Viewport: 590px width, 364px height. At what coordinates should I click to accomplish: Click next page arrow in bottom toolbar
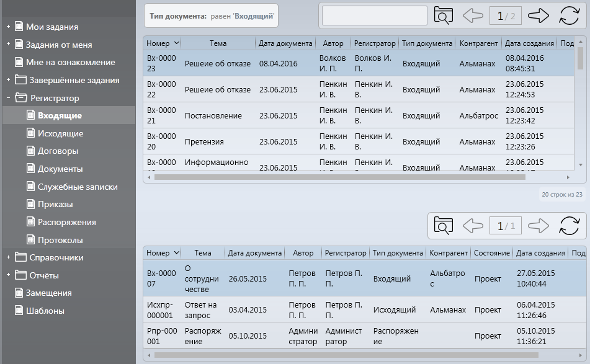point(538,226)
